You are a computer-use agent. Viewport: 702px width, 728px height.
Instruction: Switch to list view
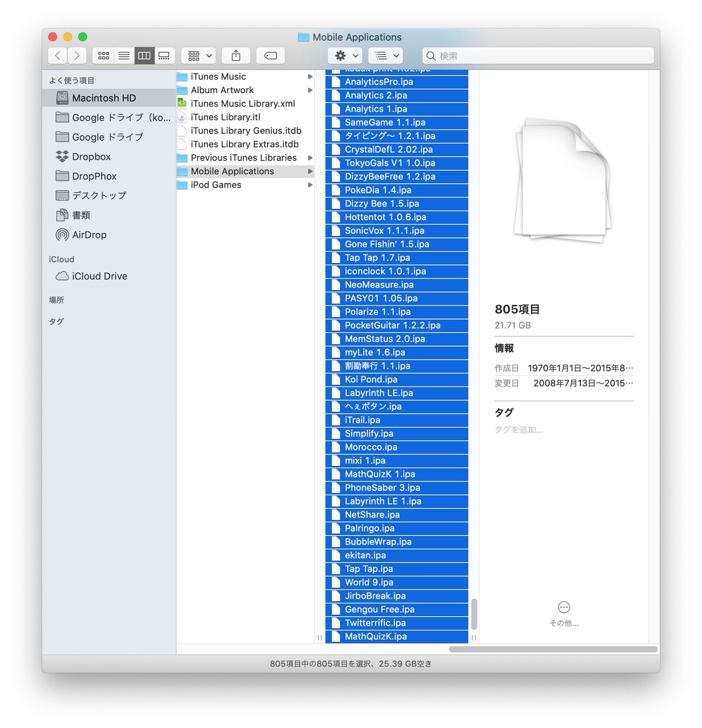(x=124, y=55)
